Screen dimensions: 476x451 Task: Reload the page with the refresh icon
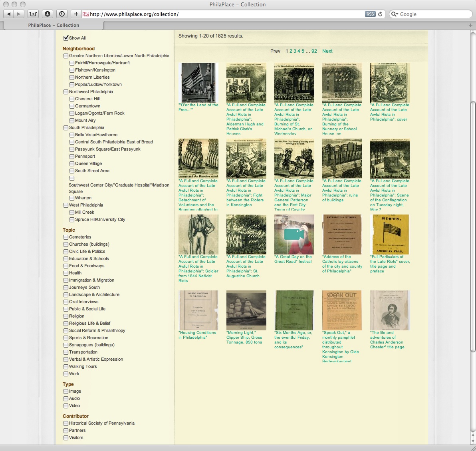point(380,14)
